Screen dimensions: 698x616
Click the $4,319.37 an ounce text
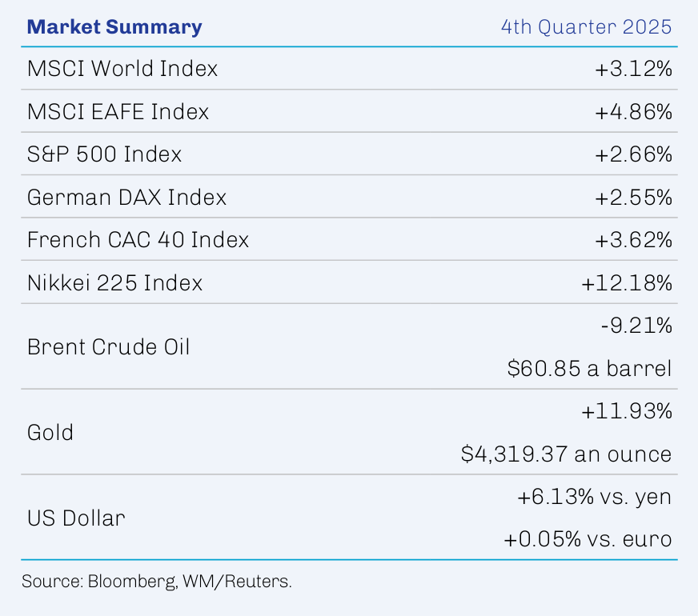(x=566, y=454)
